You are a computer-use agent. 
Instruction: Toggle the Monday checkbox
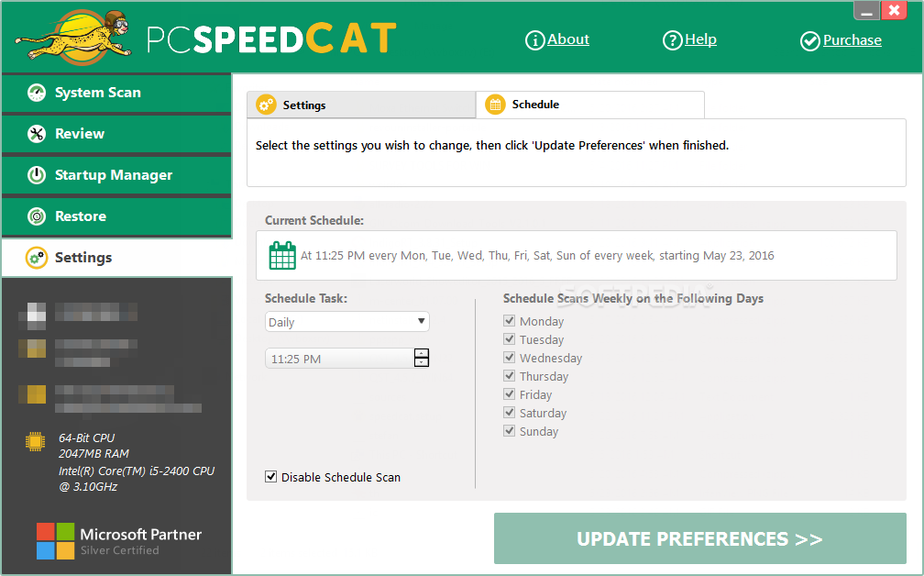pos(509,321)
